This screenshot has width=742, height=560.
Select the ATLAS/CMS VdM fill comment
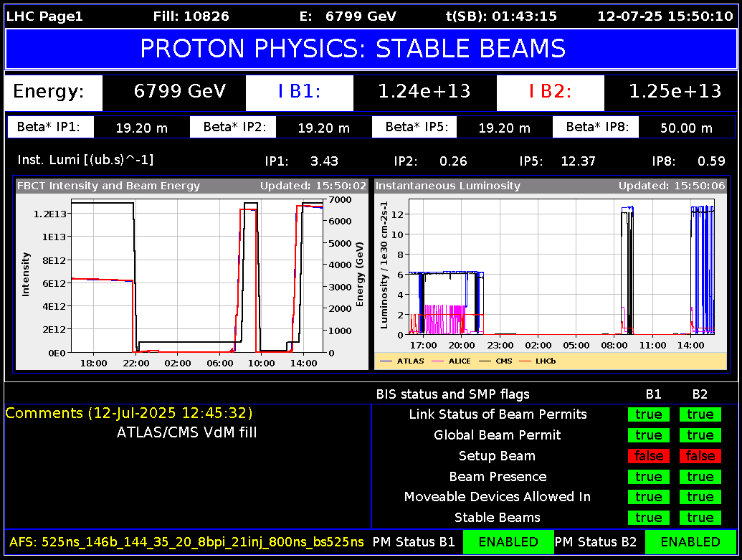[186, 432]
